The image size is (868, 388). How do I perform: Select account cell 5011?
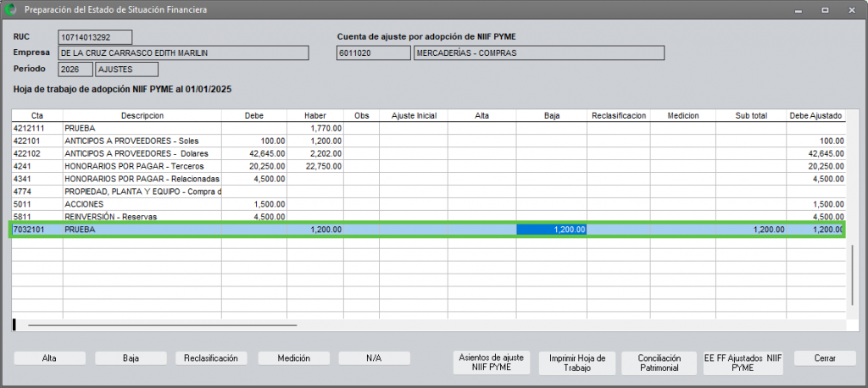[37, 204]
